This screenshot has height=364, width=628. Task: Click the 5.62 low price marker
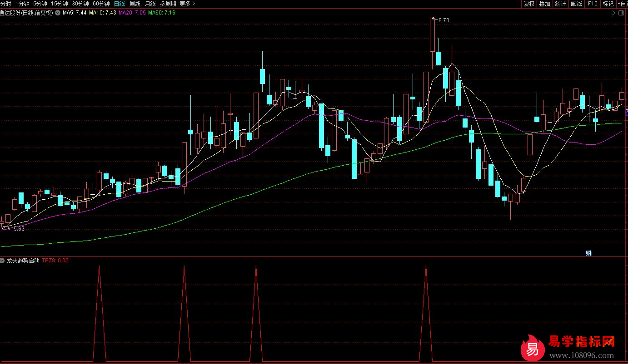19,229
